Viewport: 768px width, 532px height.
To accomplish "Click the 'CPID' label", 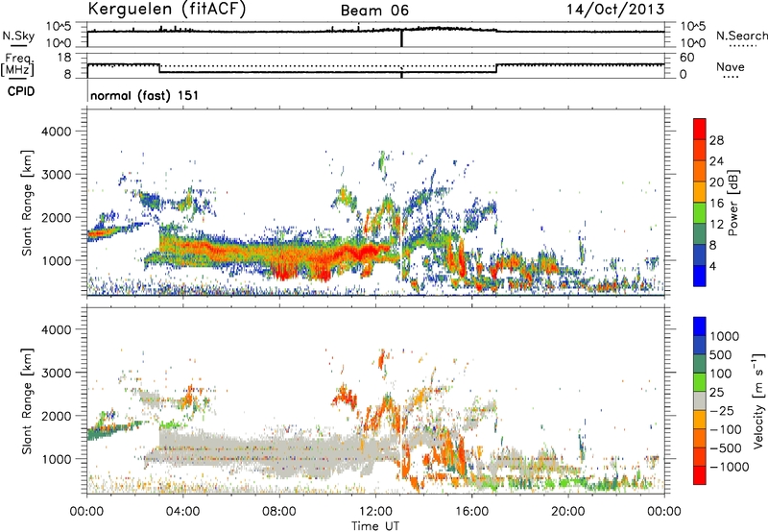I will click(21, 91).
